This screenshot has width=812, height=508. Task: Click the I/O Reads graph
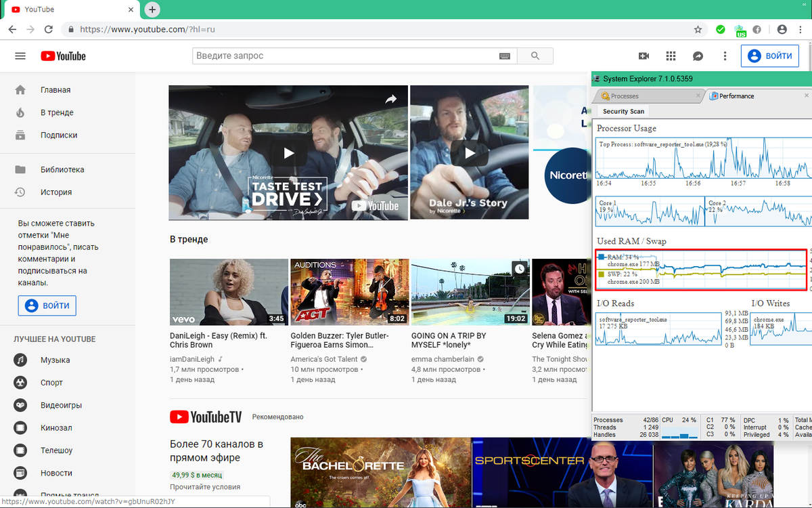(x=659, y=329)
